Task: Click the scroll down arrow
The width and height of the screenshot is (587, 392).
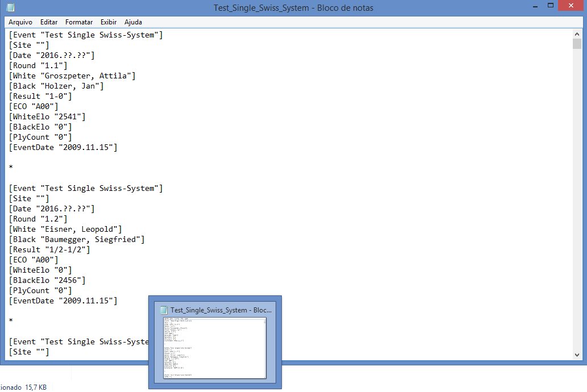Action: [x=577, y=355]
